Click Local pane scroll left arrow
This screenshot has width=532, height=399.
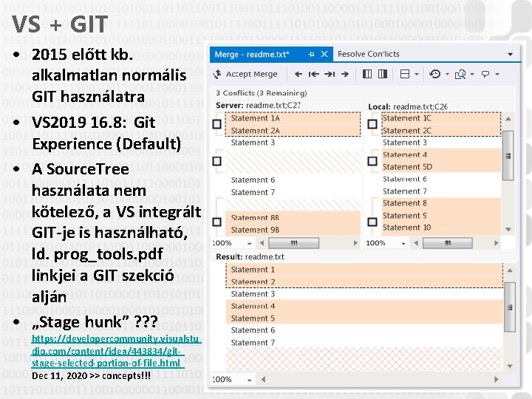tap(416, 243)
